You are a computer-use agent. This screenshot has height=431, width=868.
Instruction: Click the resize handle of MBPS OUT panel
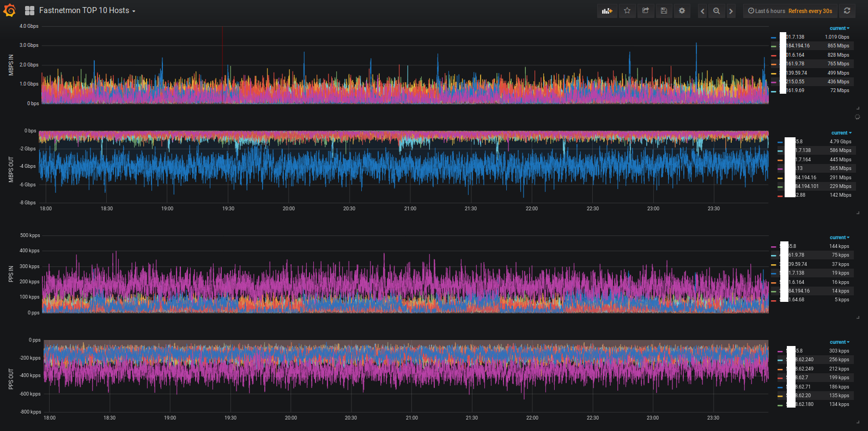click(858, 213)
